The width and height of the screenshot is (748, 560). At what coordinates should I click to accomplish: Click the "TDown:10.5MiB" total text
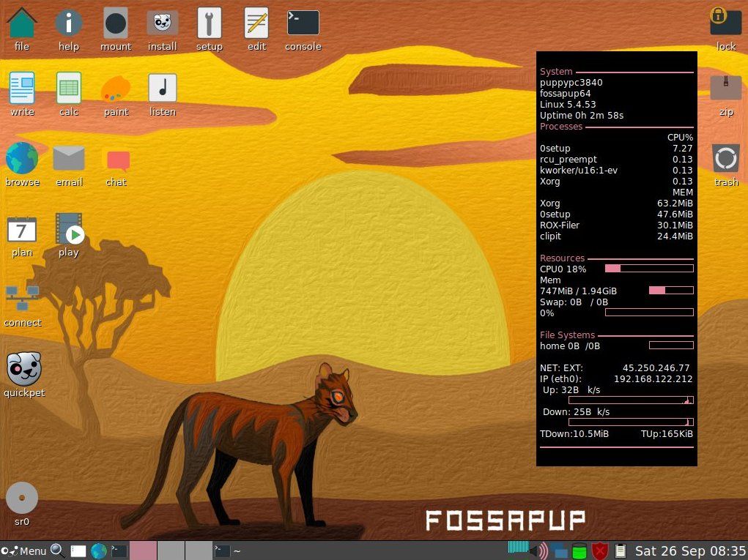[x=574, y=433]
